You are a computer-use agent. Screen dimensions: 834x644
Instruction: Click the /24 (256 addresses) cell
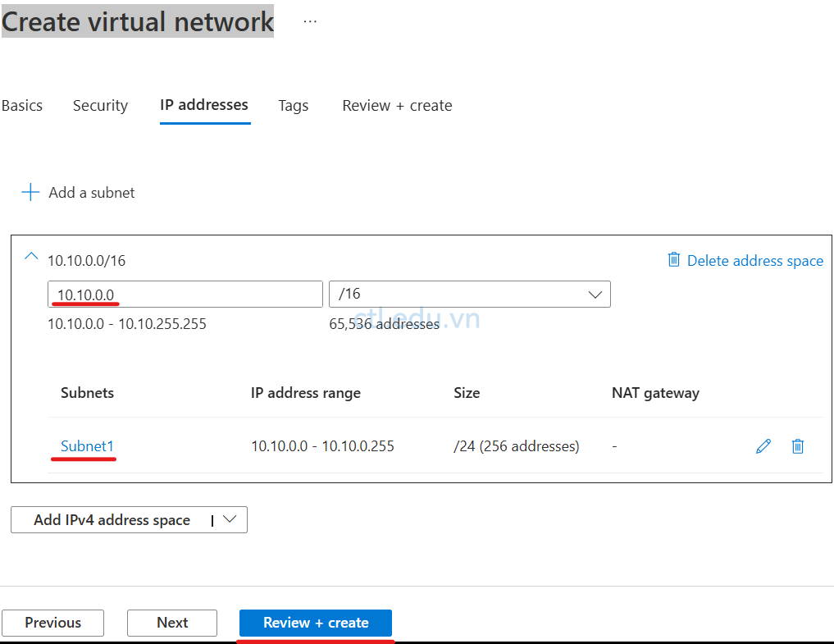pyautogui.click(x=517, y=446)
